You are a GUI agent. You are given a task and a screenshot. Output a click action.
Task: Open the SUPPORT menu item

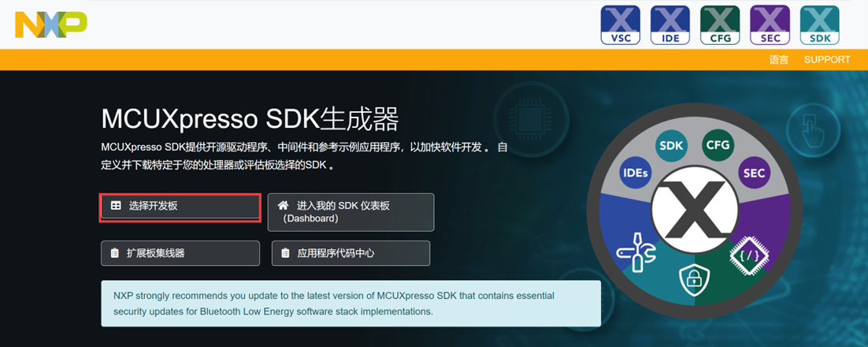click(x=826, y=60)
